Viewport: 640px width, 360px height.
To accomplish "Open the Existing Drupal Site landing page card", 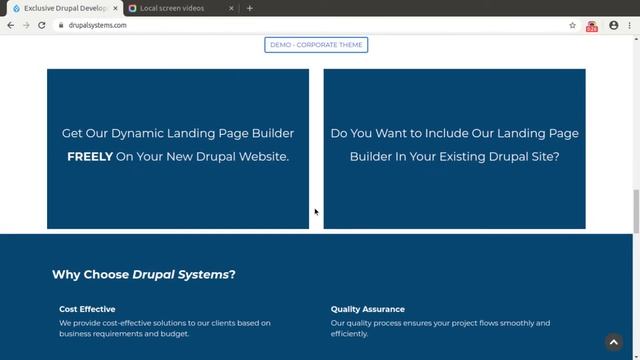I will coord(454,149).
